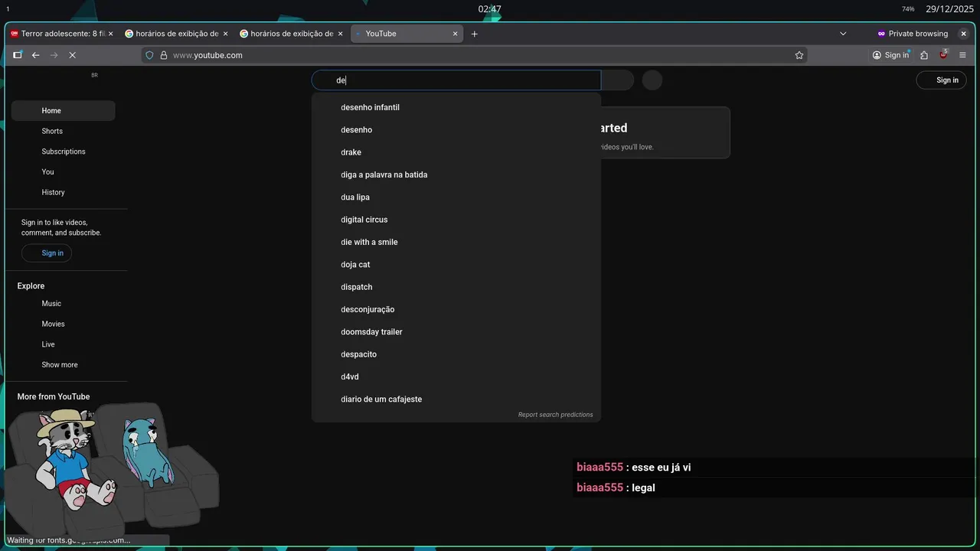
Task: Click Report search predictions link
Action: pyautogui.click(x=555, y=415)
